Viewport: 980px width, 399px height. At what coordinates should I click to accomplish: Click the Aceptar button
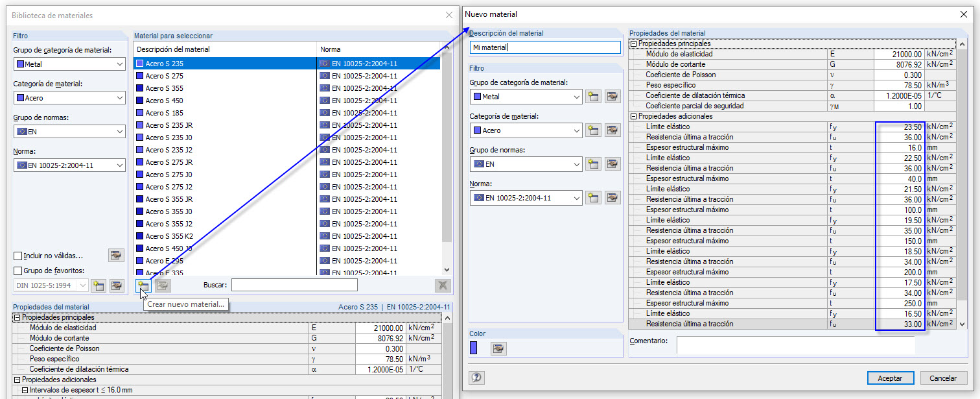[890, 378]
